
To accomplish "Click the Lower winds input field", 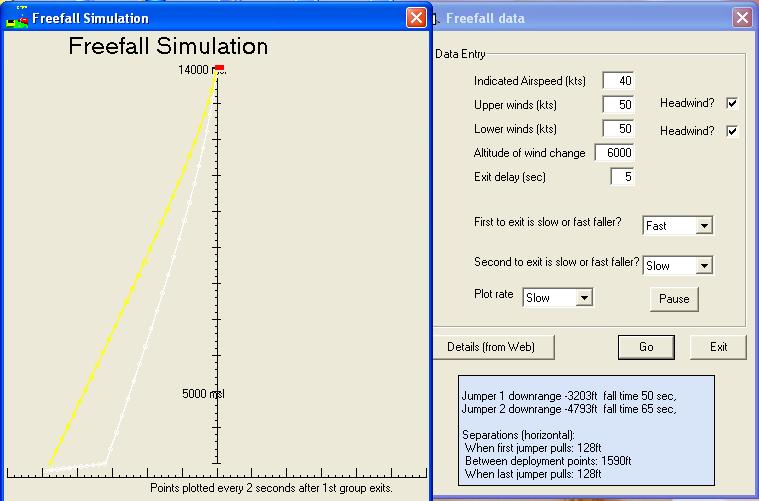I will click(619, 129).
